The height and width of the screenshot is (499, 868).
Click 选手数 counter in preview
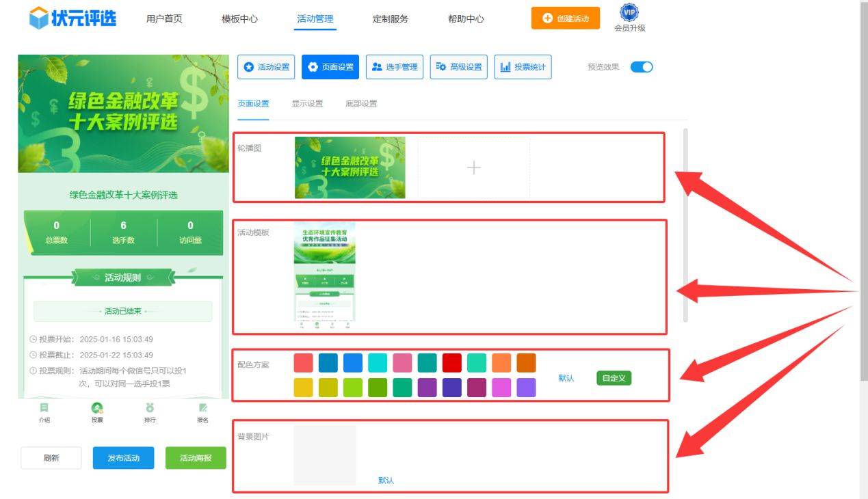coord(123,232)
